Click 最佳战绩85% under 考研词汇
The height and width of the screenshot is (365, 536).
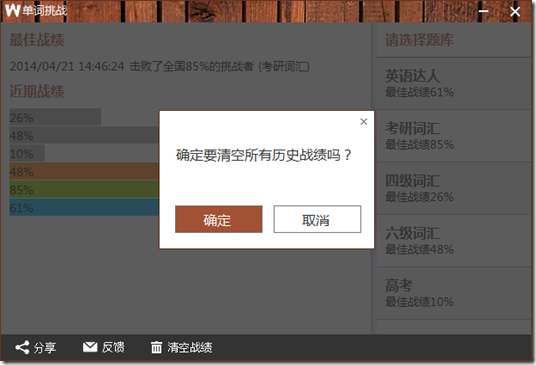coord(419,145)
